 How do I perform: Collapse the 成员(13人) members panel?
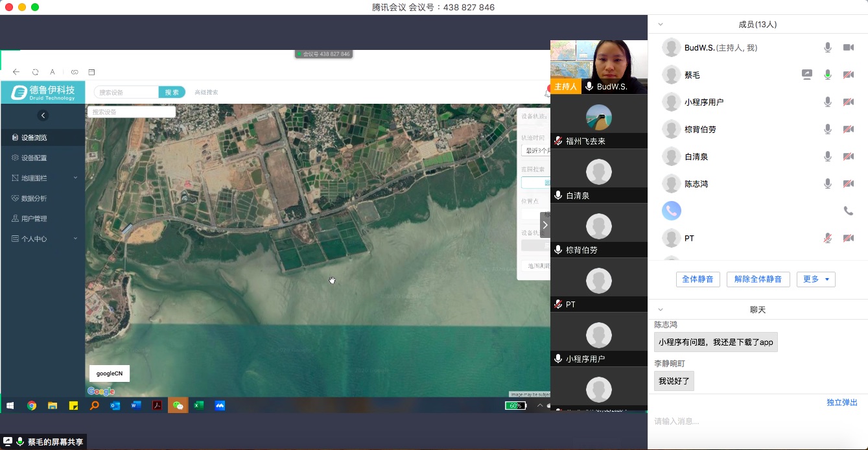[x=661, y=25]
